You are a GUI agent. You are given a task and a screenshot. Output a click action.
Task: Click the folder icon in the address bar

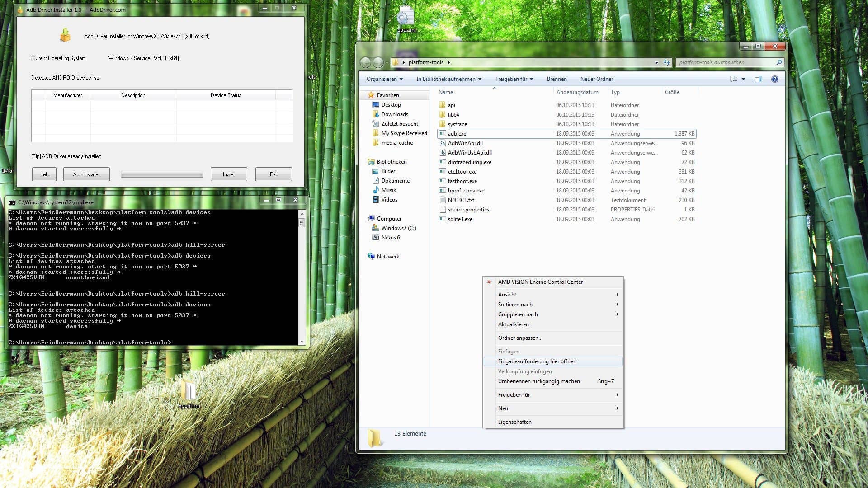[x=396, y=62]
